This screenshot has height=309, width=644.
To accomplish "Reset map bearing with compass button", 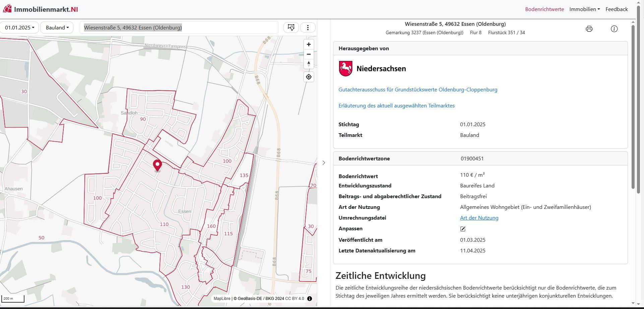I will coord(309,64).
